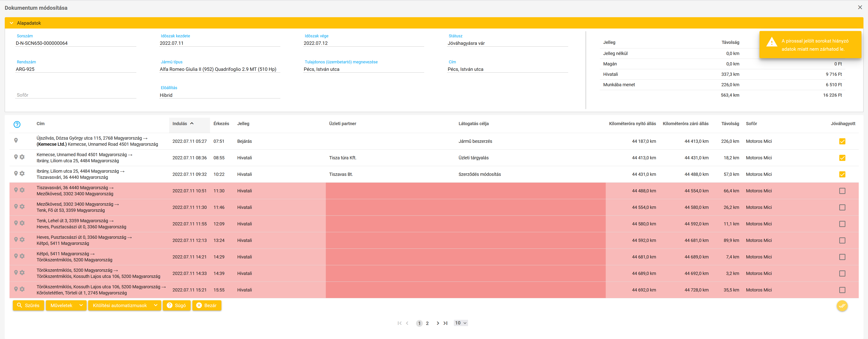Click the Státusz field Jóváhagyásra vár
This screenshot has width=868, height=339.
507,43
